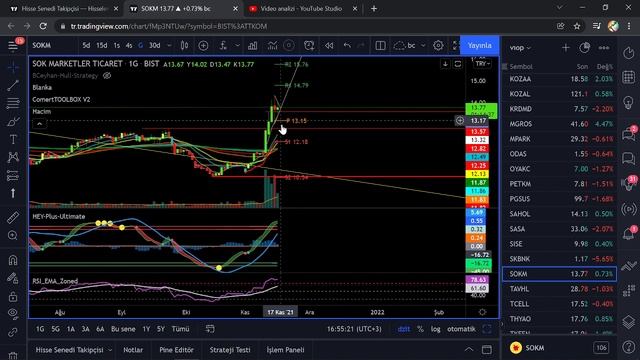Screen dimensions: 640x360
Task: Open the chart layout selector
Action: (380, 46)
